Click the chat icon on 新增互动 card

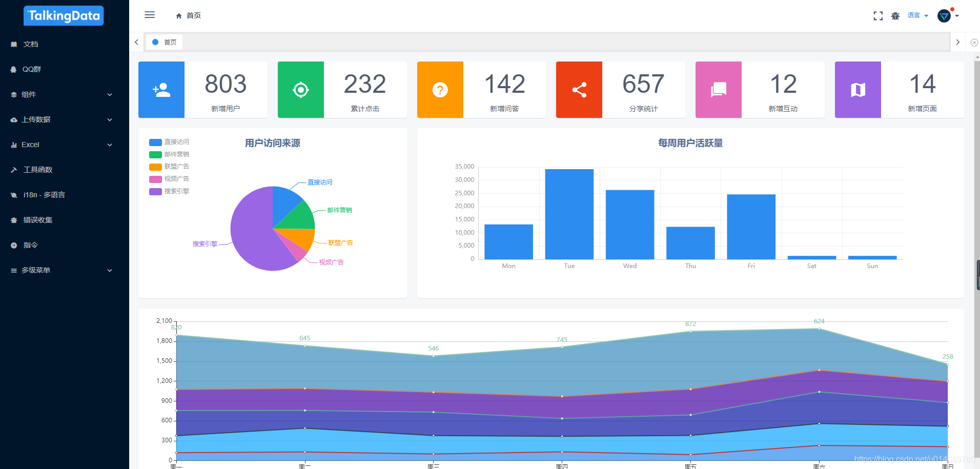[x=719, y=90]
